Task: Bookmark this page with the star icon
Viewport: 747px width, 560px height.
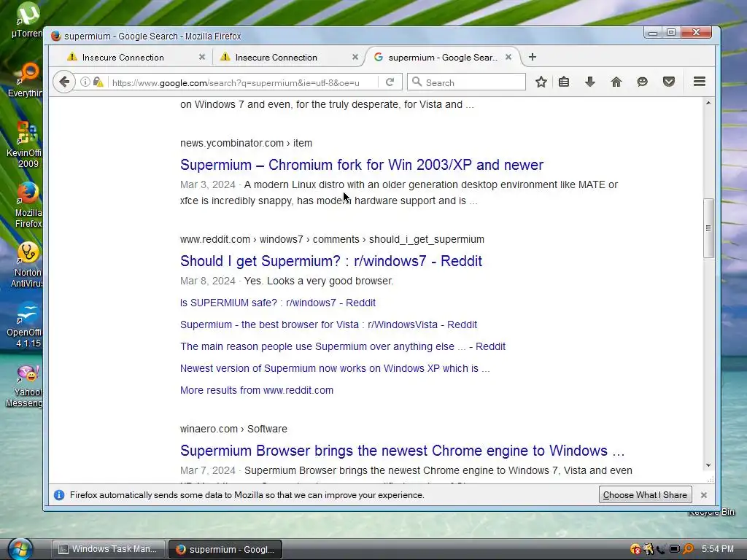Action: (x=541, y=82)
